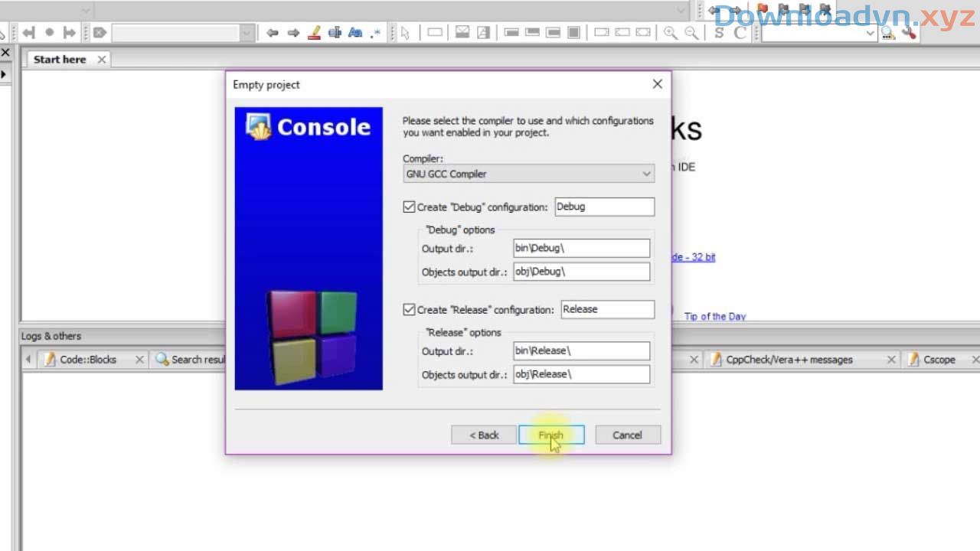Click the previous occurrence left arrow icon

point(272,33)
